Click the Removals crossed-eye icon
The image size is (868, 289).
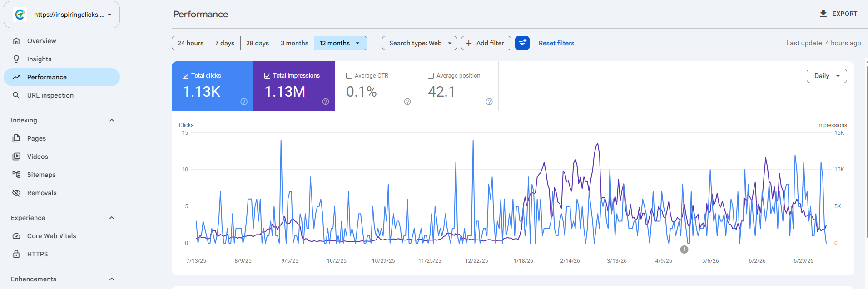click(x=16, y=193)
